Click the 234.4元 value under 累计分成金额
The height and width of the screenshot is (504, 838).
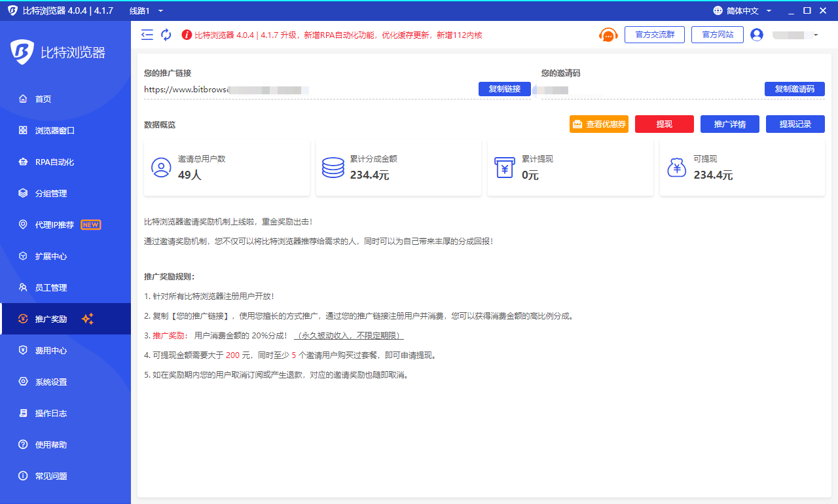pyautogui.click(x=369, y=175)
